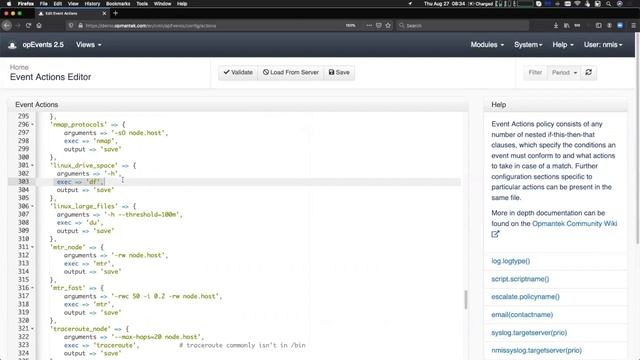The height and width of the screenshot is (360, 640).
Task: Click the opEvents 2.5 logo icon
Action: click(x=12, y=45)
